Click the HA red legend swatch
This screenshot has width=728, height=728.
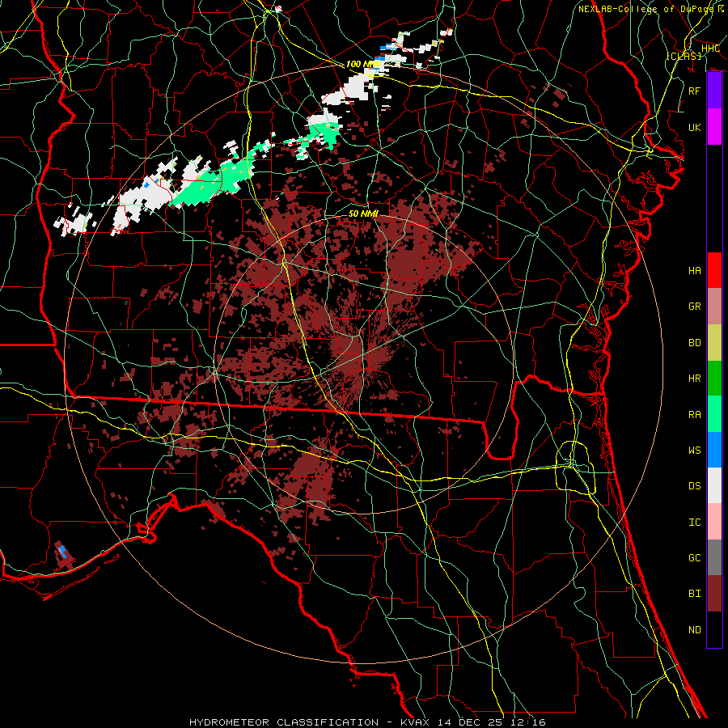(714, 270)
